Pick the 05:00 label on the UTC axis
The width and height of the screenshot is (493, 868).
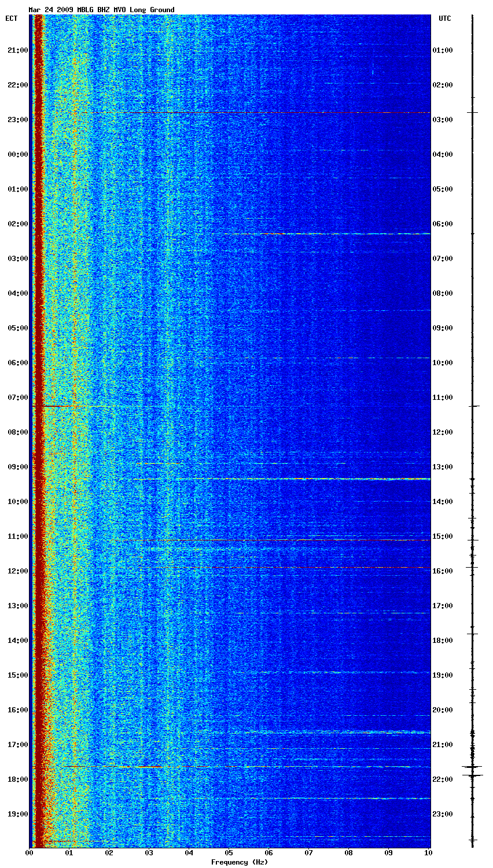(x=443, y=189)
